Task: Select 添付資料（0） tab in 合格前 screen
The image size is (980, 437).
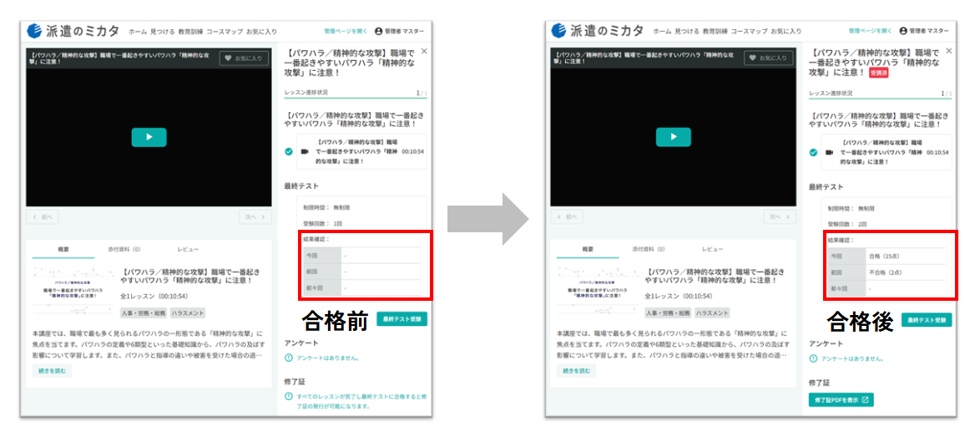Action: (x=124, y=249)
